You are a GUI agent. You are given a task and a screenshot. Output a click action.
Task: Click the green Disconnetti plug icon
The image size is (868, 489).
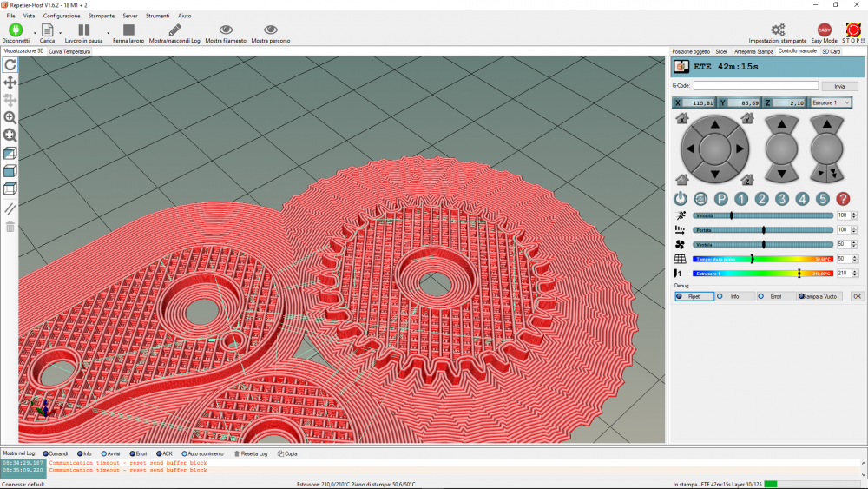[15, 30]
